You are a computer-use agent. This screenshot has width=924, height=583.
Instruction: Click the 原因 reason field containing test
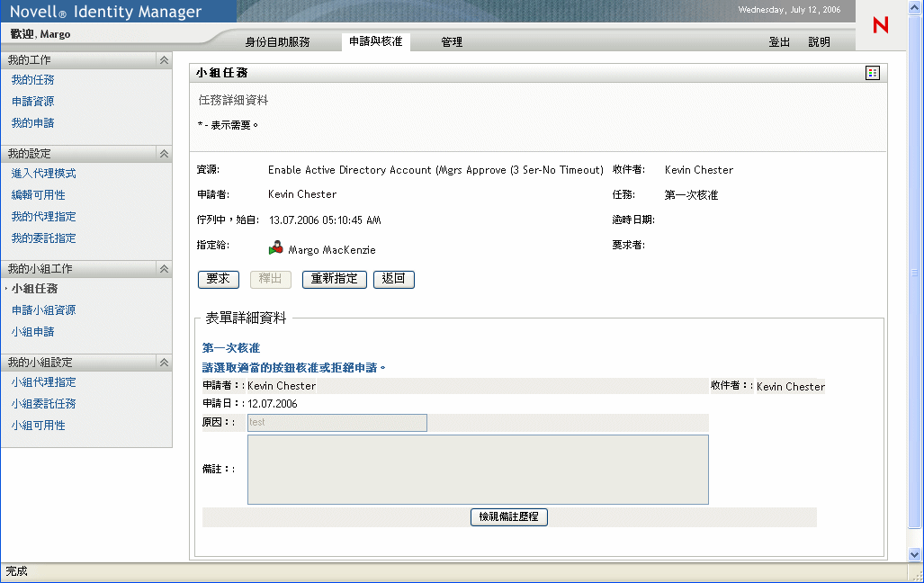coord(337,423)
